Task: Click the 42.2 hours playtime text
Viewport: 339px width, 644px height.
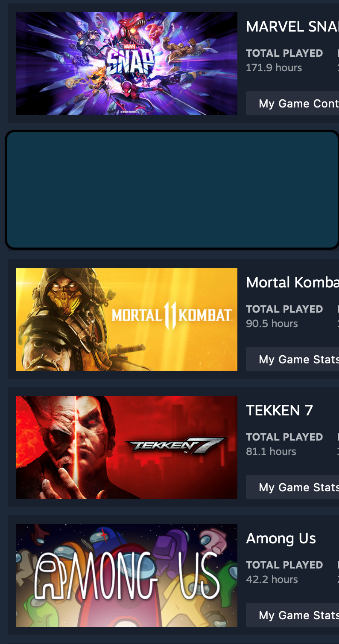Action: 272,579
